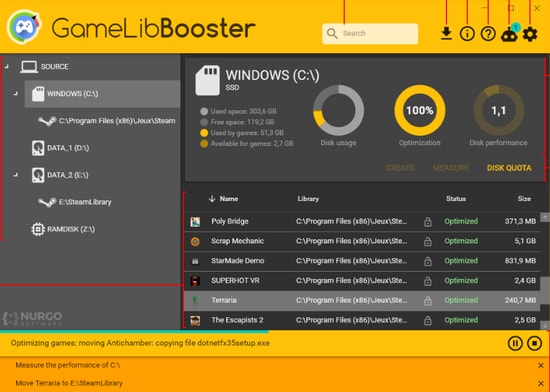The image size is (550, 392).
Task: Click the 'Used by games: 51,3 GB' legend
Action: [242, 133]
